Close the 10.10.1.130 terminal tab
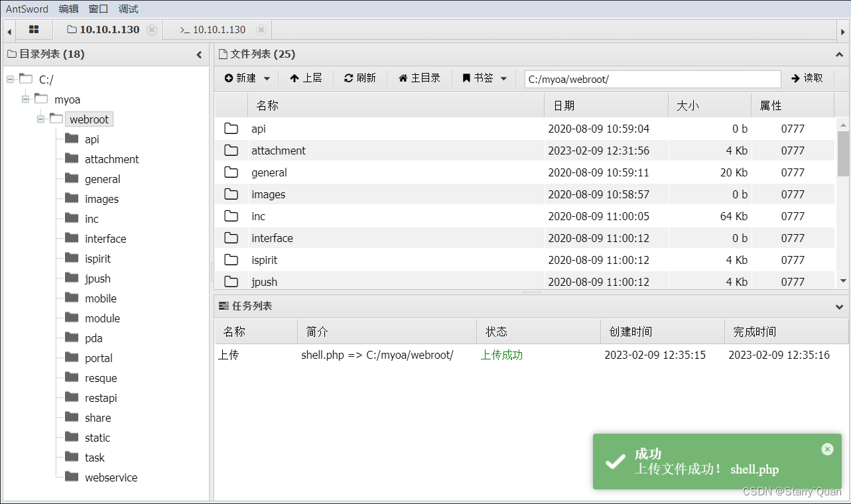This screenshot has height=504, width=851. (261, 30)
